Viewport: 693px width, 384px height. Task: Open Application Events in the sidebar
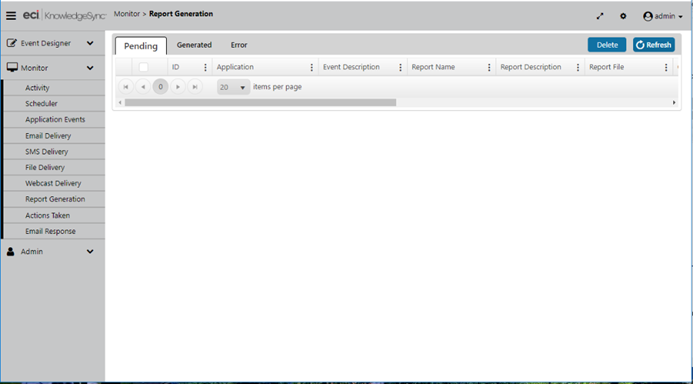point(54,119)
